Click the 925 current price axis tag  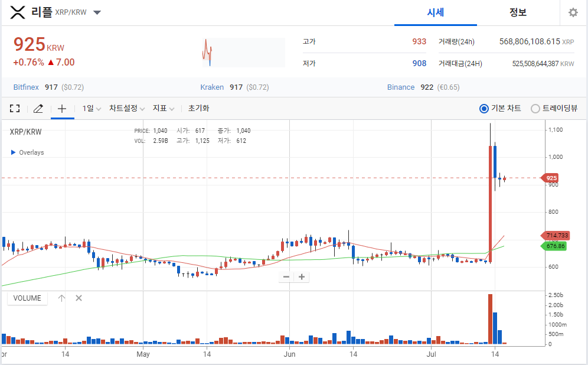tap(550, 178)
